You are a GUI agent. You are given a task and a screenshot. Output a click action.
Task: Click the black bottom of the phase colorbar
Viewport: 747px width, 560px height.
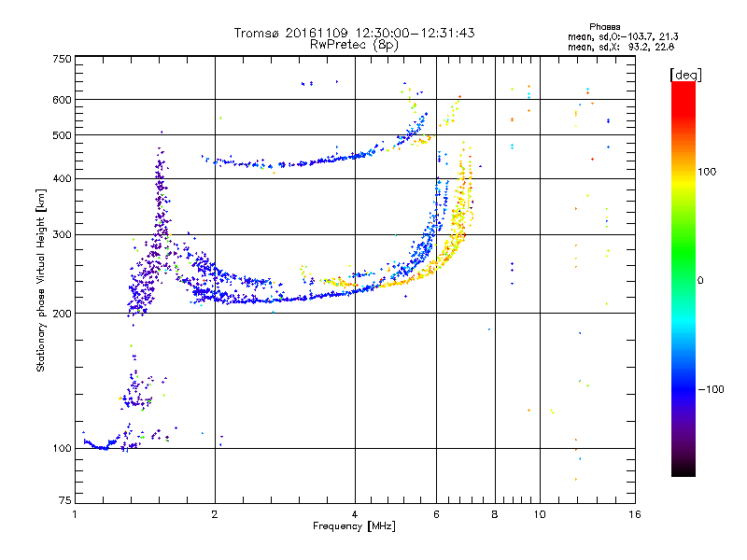(x=684, y=470)
